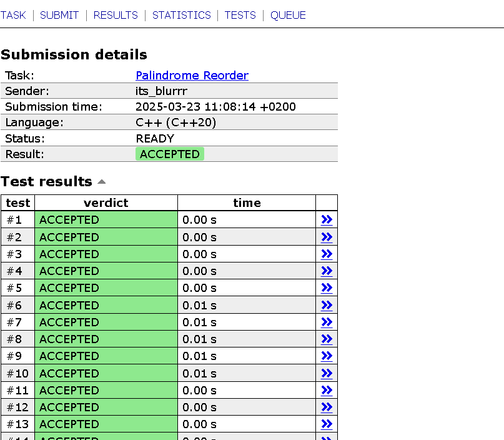504x440 pixels.
Task: Select the 0.01 s time of test #10
Action: [199, 373]
